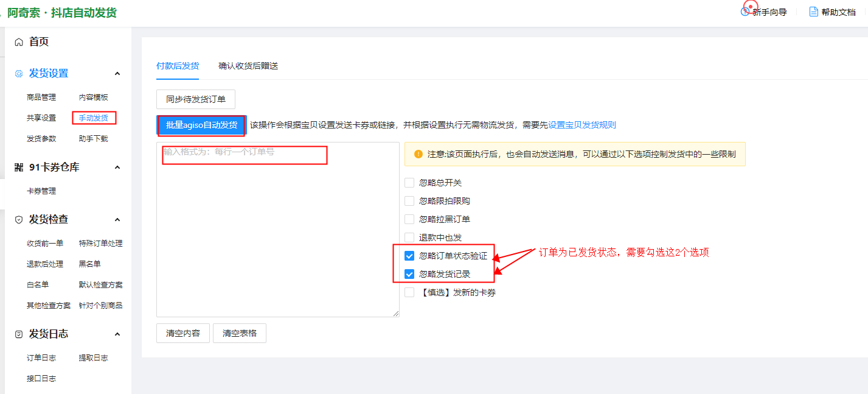Open 订单日志 menu item

41,358
